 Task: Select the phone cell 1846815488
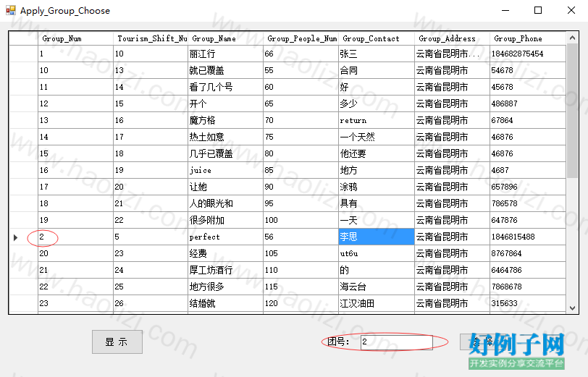[x=528, y=237]
